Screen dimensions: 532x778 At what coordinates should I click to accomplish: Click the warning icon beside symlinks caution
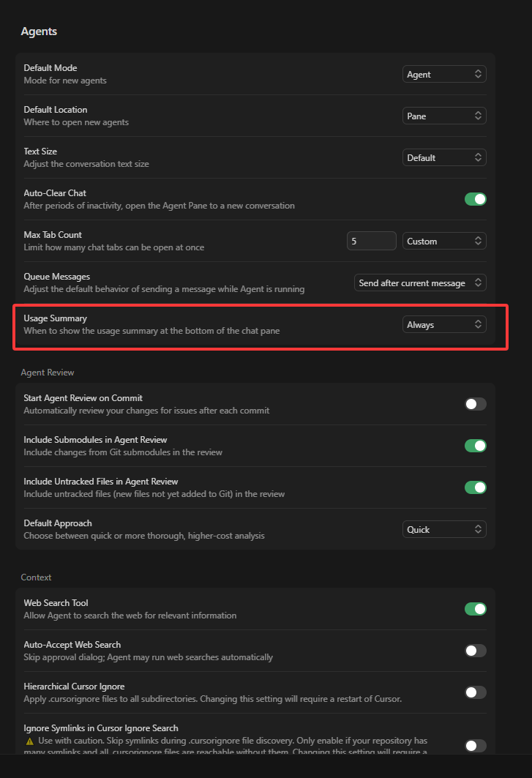click(29, 741)
